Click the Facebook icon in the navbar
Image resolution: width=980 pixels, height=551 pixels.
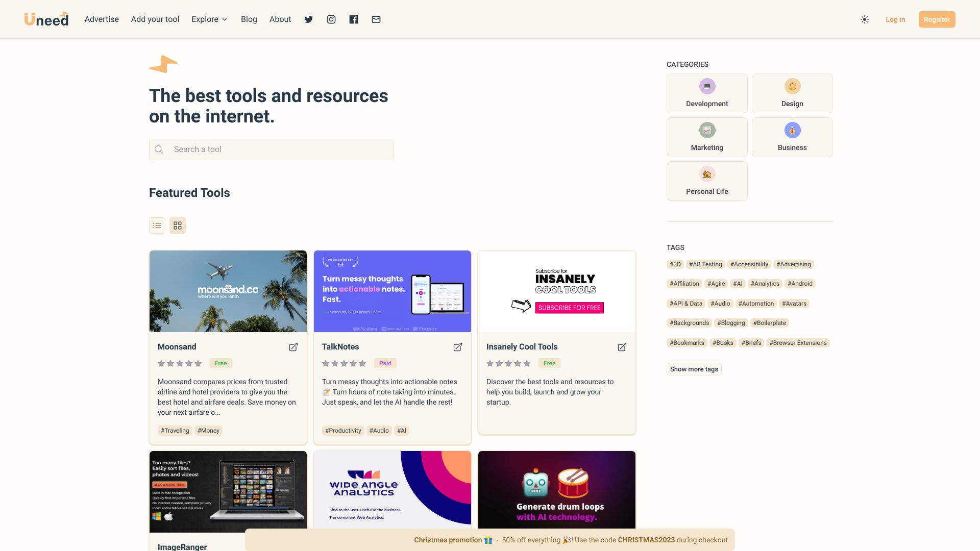click(353, 19)
